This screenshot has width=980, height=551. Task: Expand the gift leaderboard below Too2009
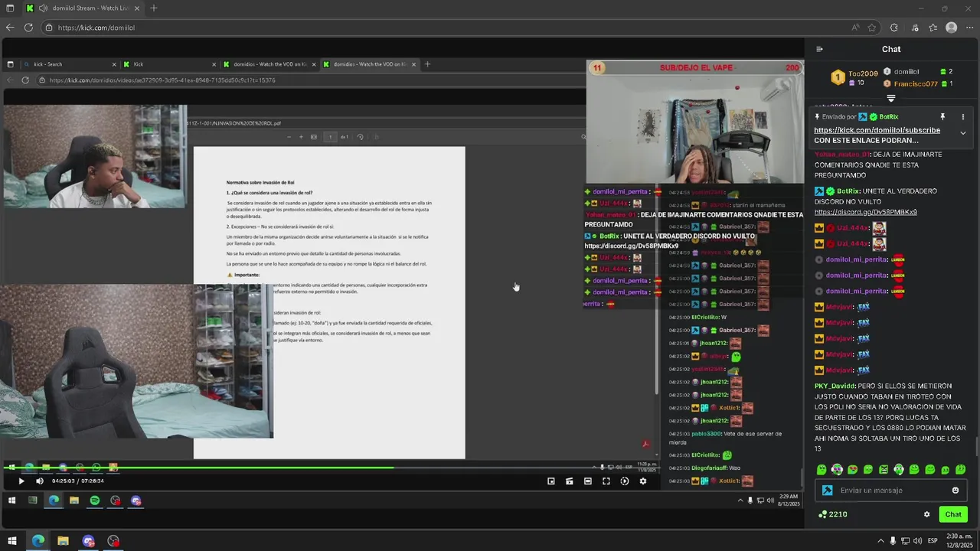891,99
